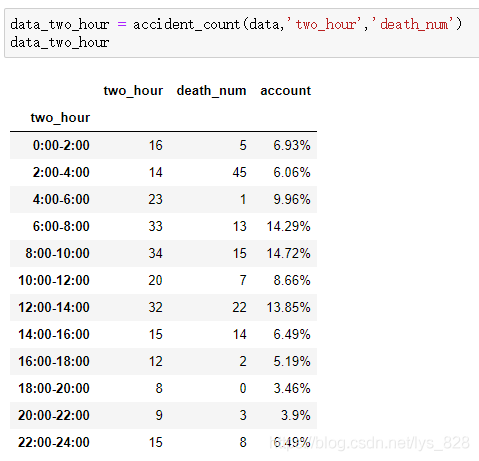The width and height of the screenshot is (479, 461).
Task: Select the 22:00-24:00 row label
Action: (x=54, y=442)
